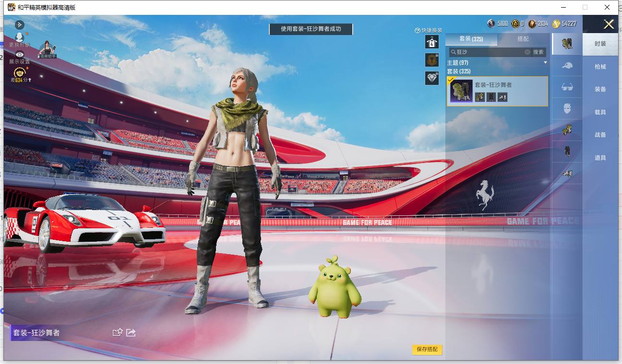Select the locked trophy outfit slot

(432, 60)
